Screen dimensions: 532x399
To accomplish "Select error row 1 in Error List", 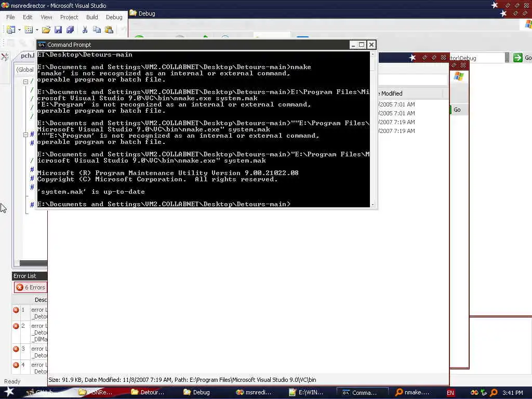I will coord(30,313).
